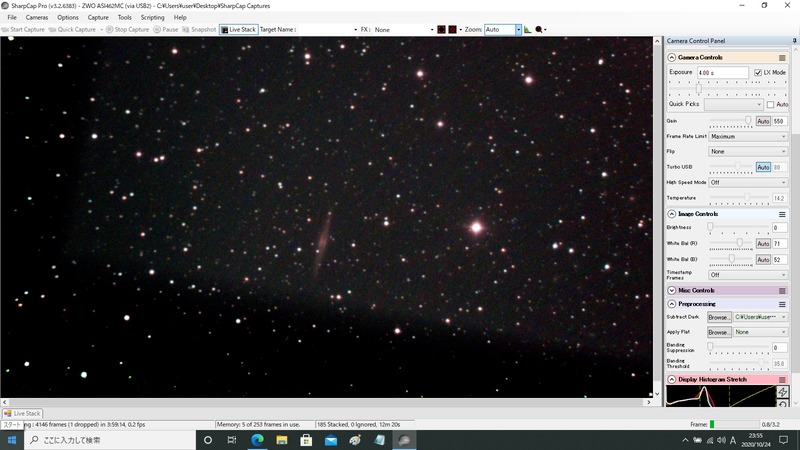Click the green histogram icon in toolbar
Screen dimensions: 800x450
tap(528, 30)
